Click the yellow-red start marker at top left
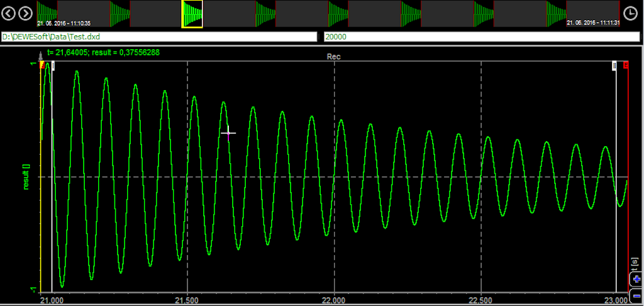This screenshot has width=644, height=306. pyautogui.click(x=42, y=65)
